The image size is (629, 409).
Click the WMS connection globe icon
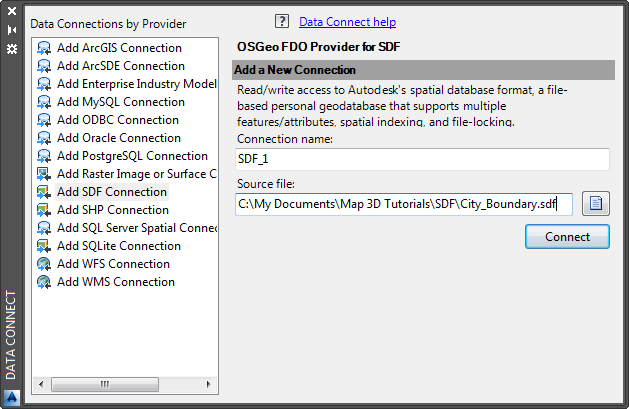pos(44,282)
